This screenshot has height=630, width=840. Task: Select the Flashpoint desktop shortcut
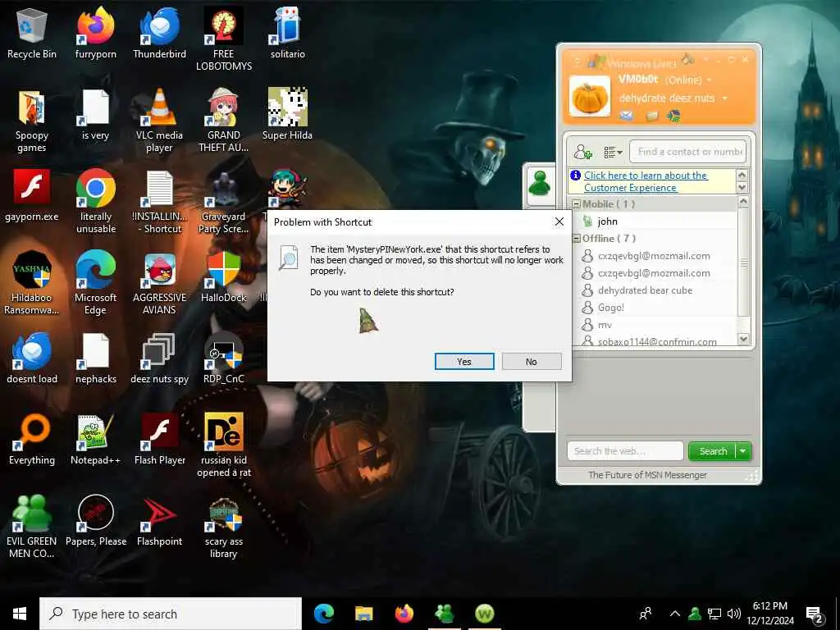point(160,521)
